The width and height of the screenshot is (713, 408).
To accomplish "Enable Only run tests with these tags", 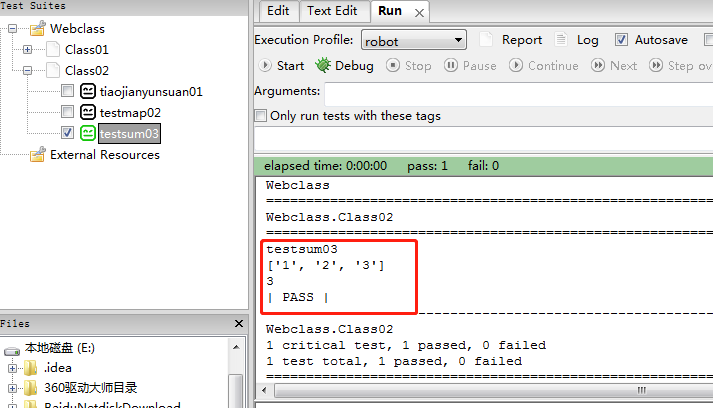I will click(x=261, y=116).
